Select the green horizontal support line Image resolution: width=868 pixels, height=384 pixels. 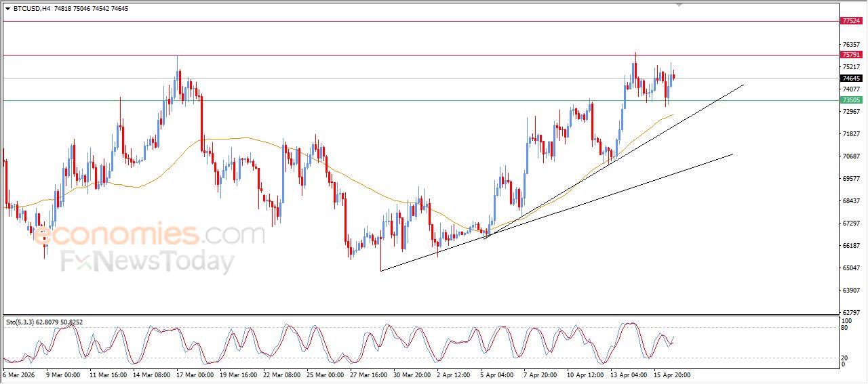click(407, 100)
